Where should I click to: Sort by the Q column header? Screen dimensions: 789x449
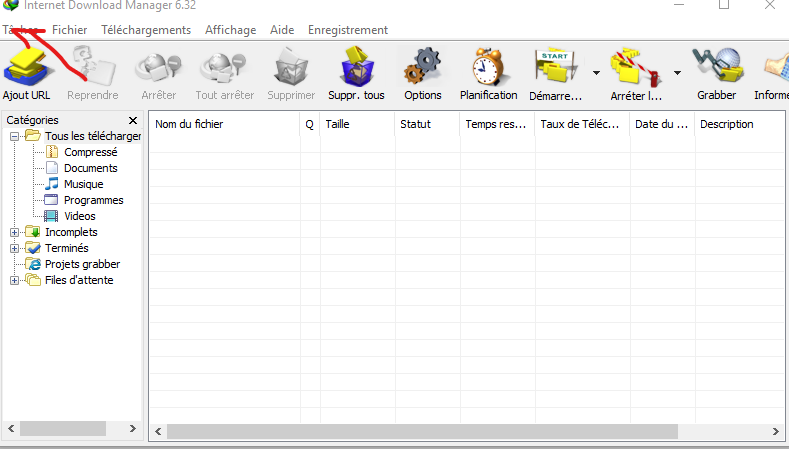pyautogui.click(x=309, y=124)
